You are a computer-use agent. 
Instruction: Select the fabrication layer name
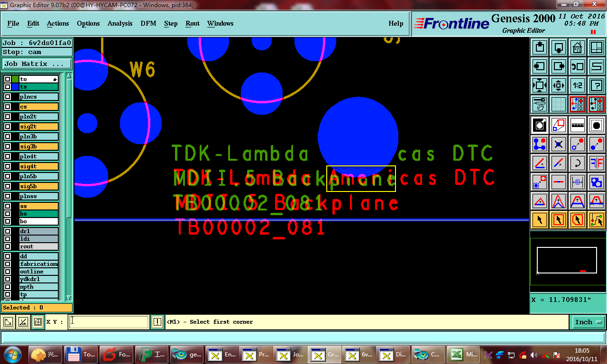(39, 264)
